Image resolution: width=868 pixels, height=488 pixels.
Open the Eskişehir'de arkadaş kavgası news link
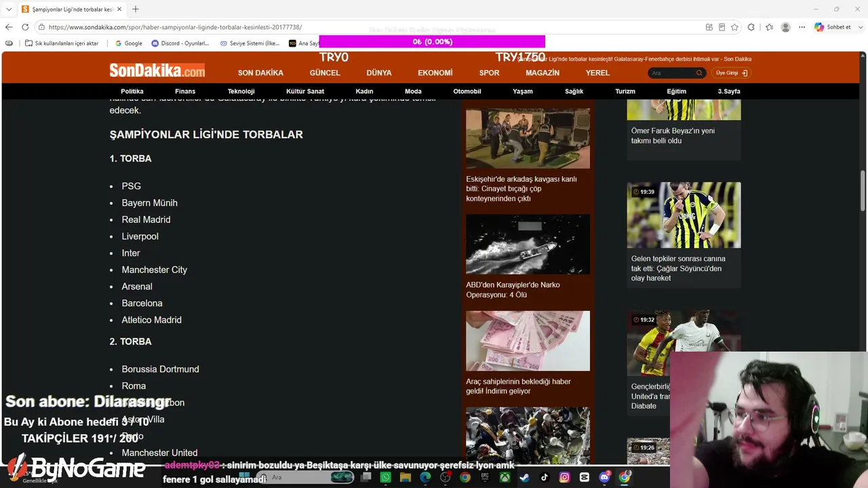521,189
